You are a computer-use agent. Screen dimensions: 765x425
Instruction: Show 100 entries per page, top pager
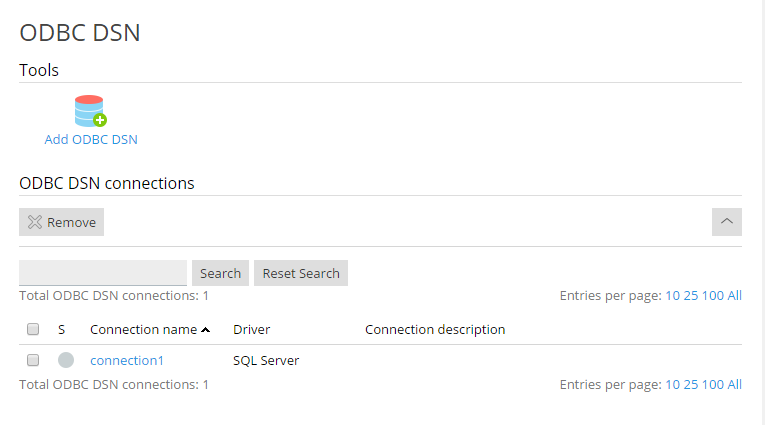click(x=712, y=296)
